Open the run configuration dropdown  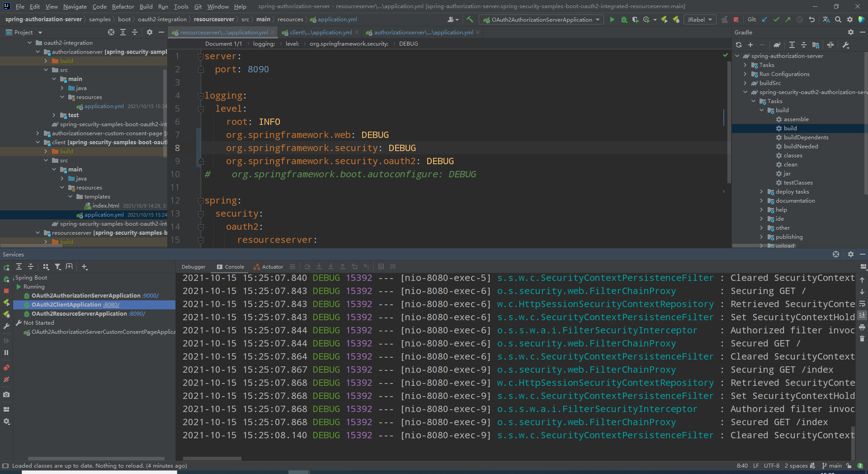tap(542, 19)
